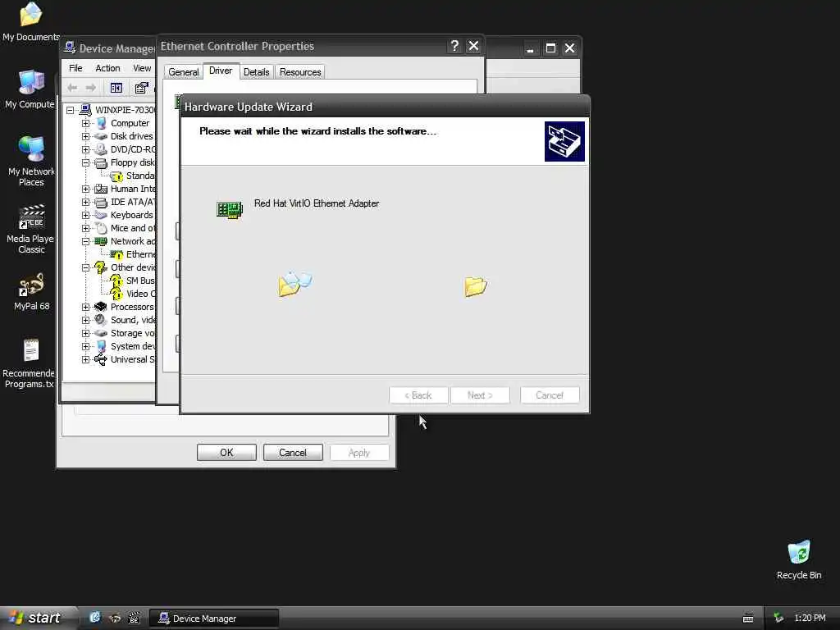Select the Disk drives category icon
The image size is (840, 630).
101,136
